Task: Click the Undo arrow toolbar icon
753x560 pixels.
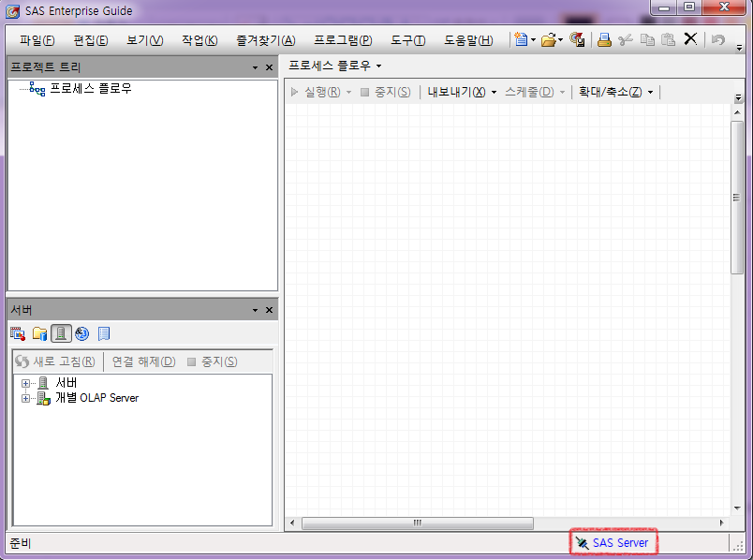Action: pos(718,39)
